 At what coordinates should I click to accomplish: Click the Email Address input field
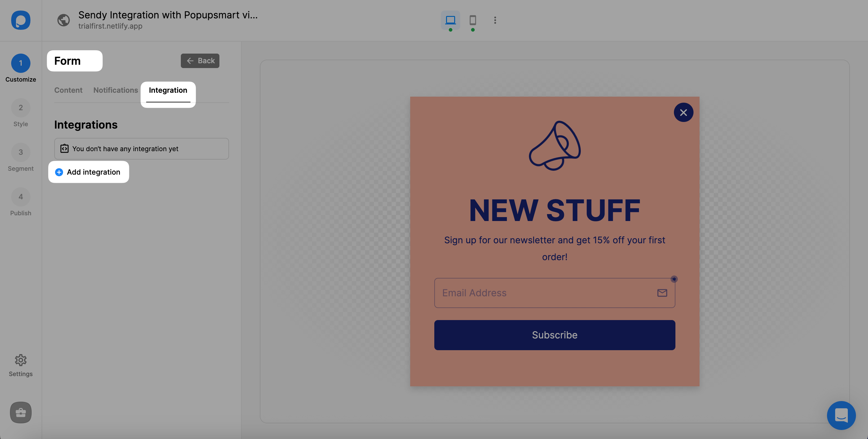click(x=555, y=292)
